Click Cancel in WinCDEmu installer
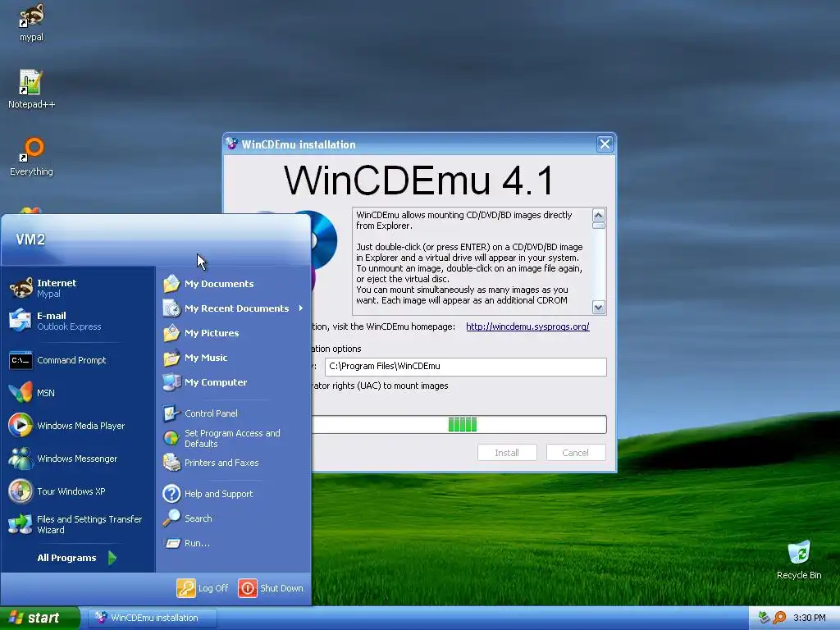The image size is (840, 630). (575, 453)
